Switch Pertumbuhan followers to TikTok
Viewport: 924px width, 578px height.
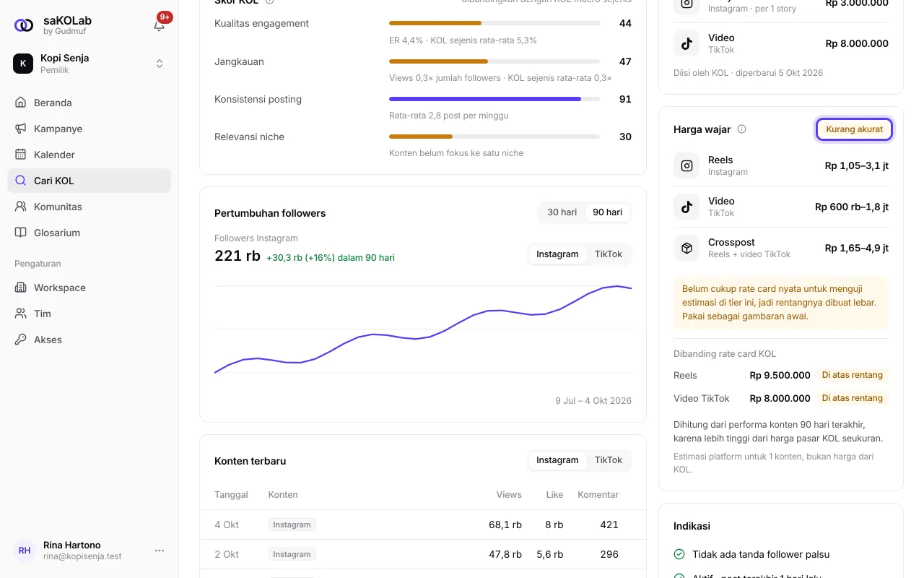[609, 254]
